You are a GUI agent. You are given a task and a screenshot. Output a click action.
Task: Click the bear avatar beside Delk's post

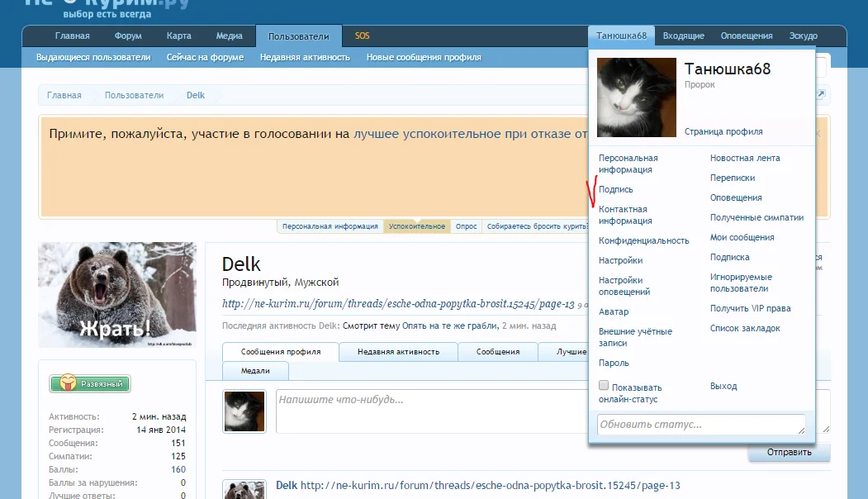pyautogui.click(x=244, y=490)
